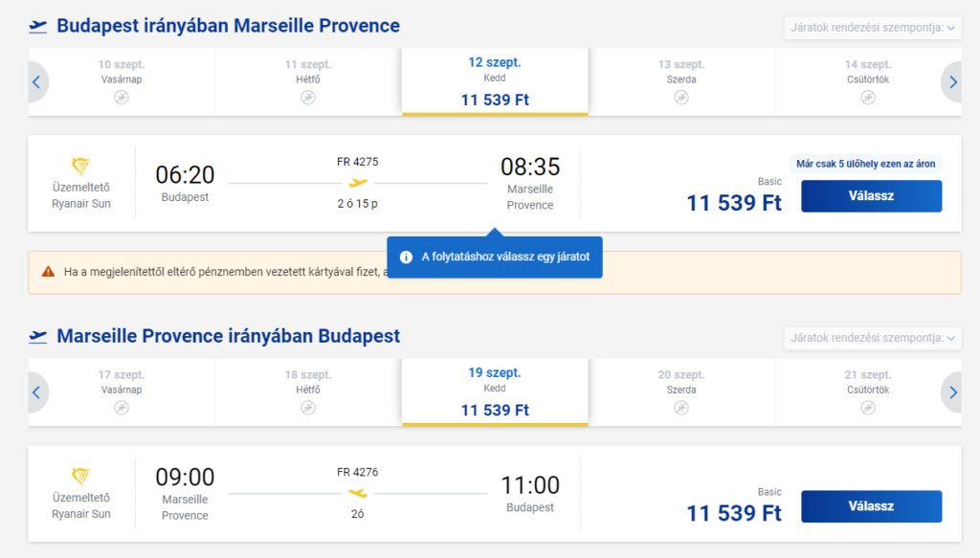Click the info icon in the blue tooltip
980x558 pixels.
pyautogui.click(x=406, y=257)
